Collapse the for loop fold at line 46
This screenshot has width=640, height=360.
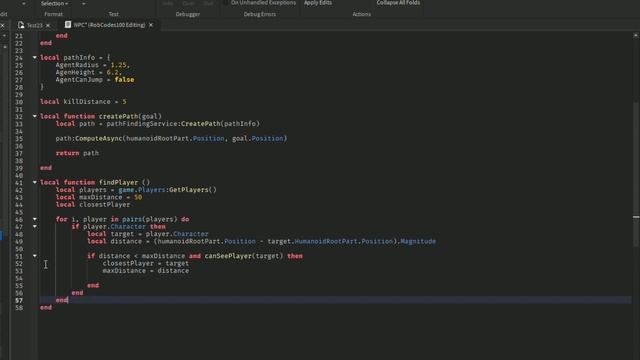click(x=35, y=219)
